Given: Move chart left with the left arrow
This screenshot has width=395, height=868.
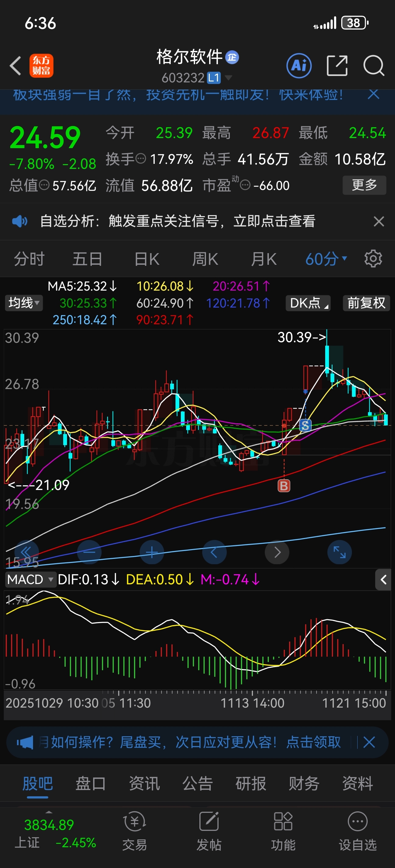Looking at the screenshot, I should (x=214, y=552).
